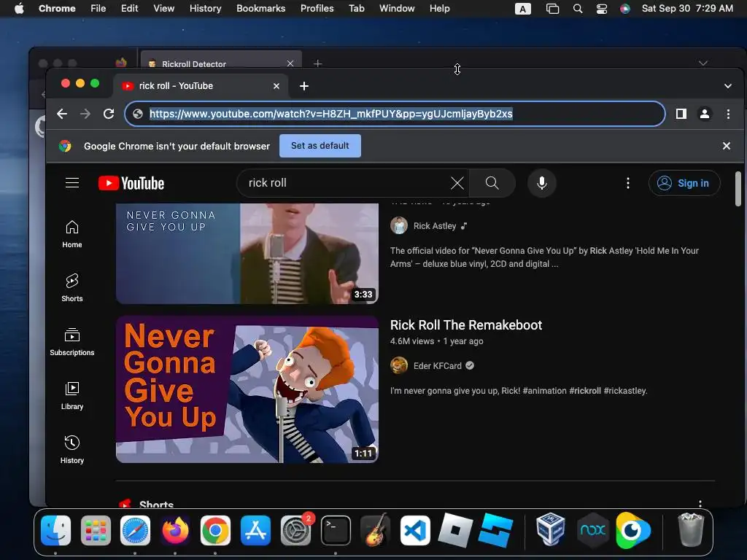Screen dimensions: 747x560
Task: Go to Home in YouTube sidebar
Action: (72, 234)
